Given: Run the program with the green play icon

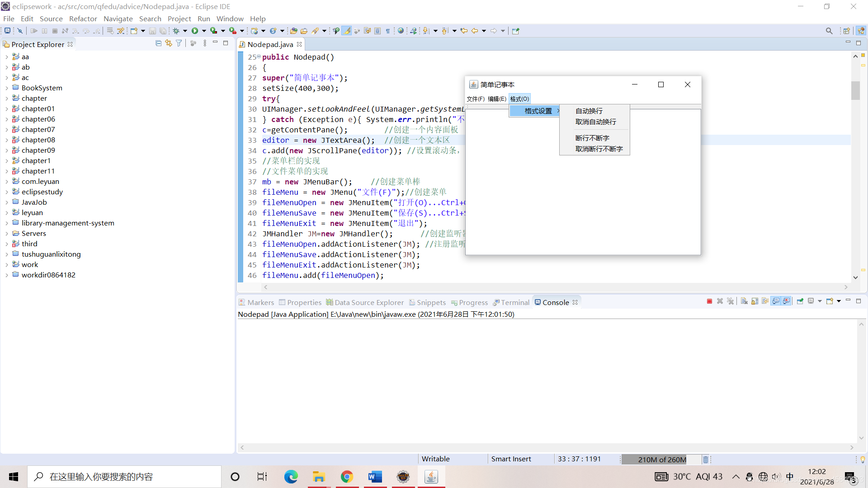Looking at the screenshot, I should (195, 31).
